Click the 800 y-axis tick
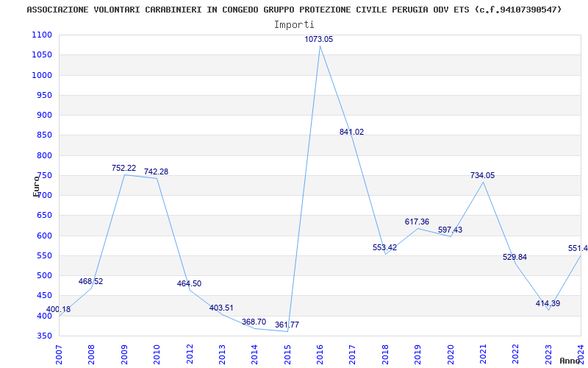The image size is (588, 368). 44,155
